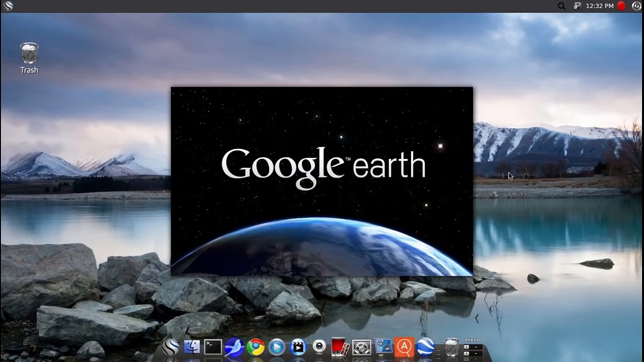Click the Google Earth icon in the dock

[426, 347]
